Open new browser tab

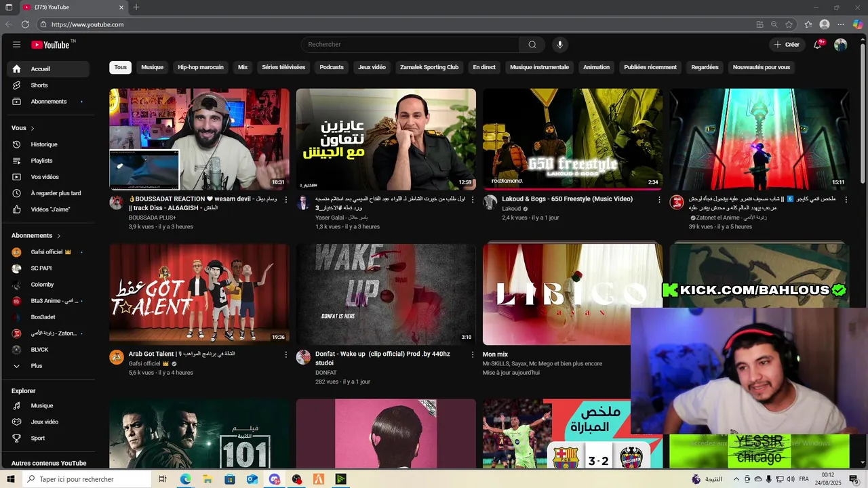(x=136, y=7)
